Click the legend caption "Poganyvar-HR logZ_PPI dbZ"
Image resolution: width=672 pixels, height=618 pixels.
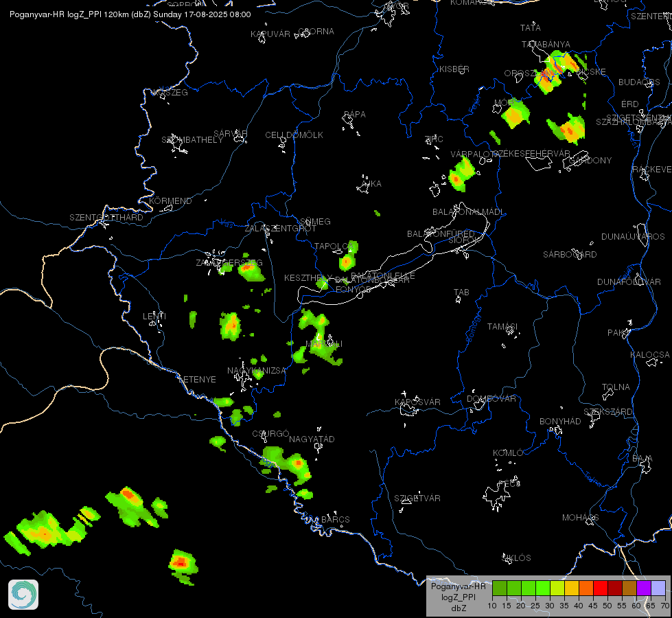pyautogui.click(x=458, y=597)
